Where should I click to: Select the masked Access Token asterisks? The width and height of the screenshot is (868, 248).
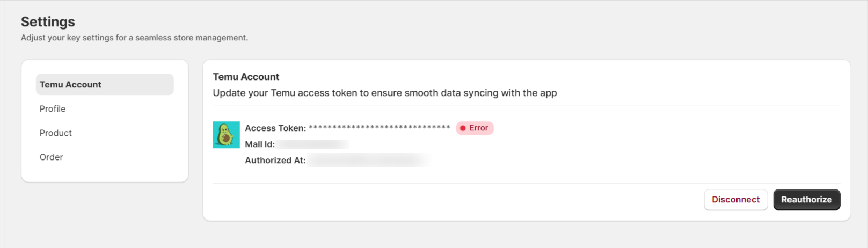(x=379, y=128)
